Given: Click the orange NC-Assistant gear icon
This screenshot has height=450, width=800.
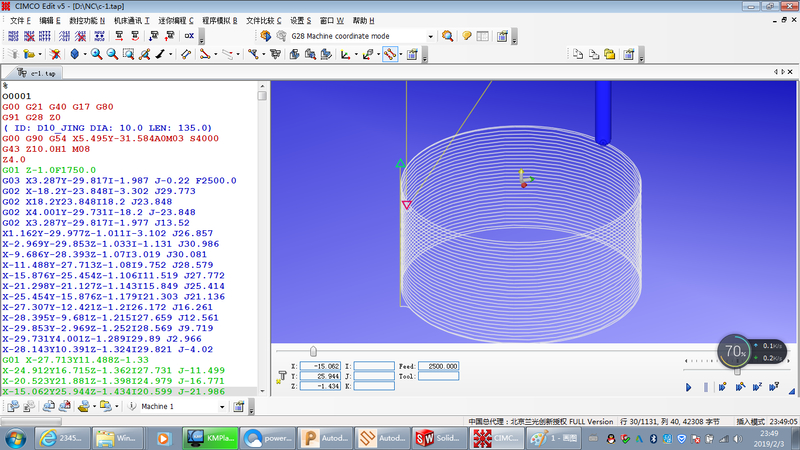Looking at the screenshot, I should [x=265, y=36].
